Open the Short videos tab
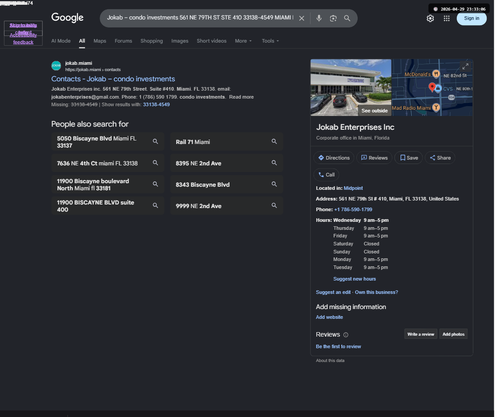The image size is (500, 417). [211, 41]
